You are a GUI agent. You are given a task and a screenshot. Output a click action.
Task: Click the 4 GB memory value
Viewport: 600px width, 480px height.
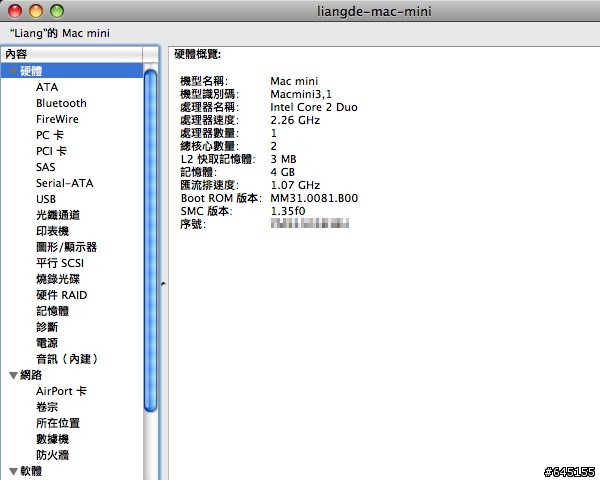point(283,172)
